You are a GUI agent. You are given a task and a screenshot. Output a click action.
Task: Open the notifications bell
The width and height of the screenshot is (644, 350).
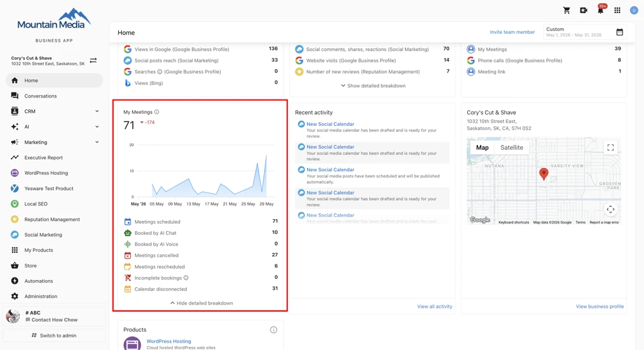tap(601, 10)
